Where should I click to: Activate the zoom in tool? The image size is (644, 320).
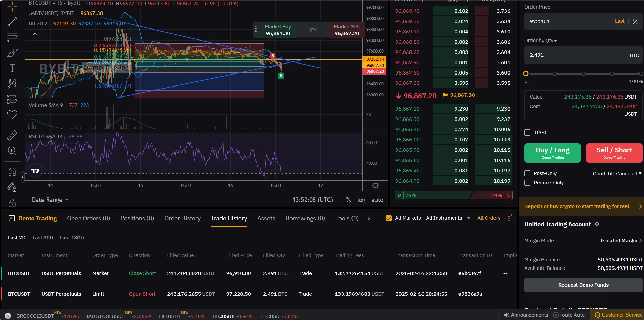[12, 151]
